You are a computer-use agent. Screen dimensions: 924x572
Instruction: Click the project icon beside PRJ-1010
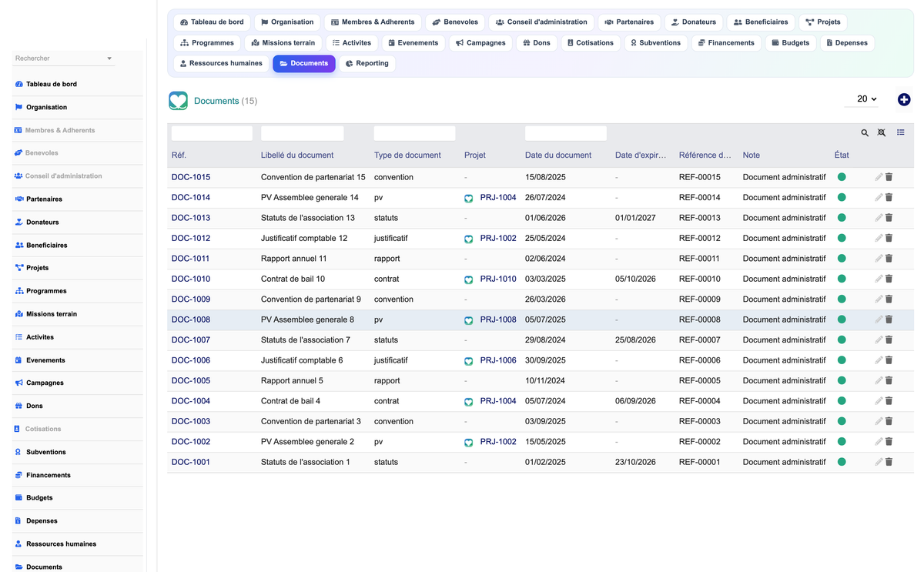(468, 279)
